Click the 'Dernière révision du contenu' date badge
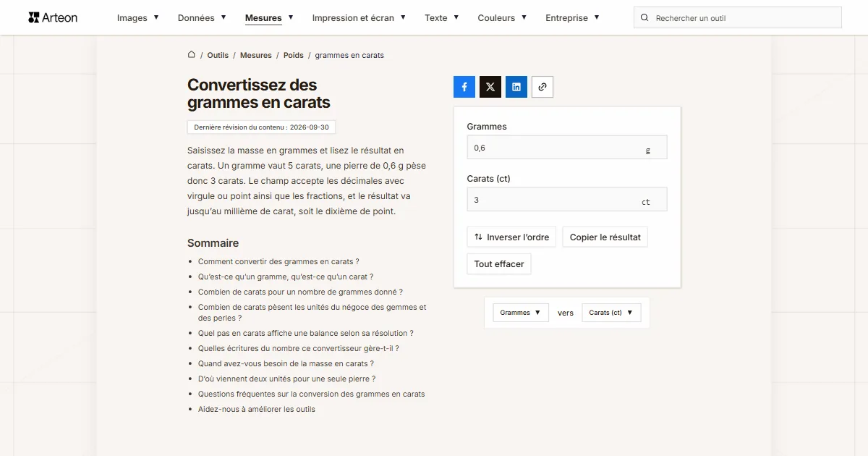The height and width of the screenshot is (456, 868). 261,127
